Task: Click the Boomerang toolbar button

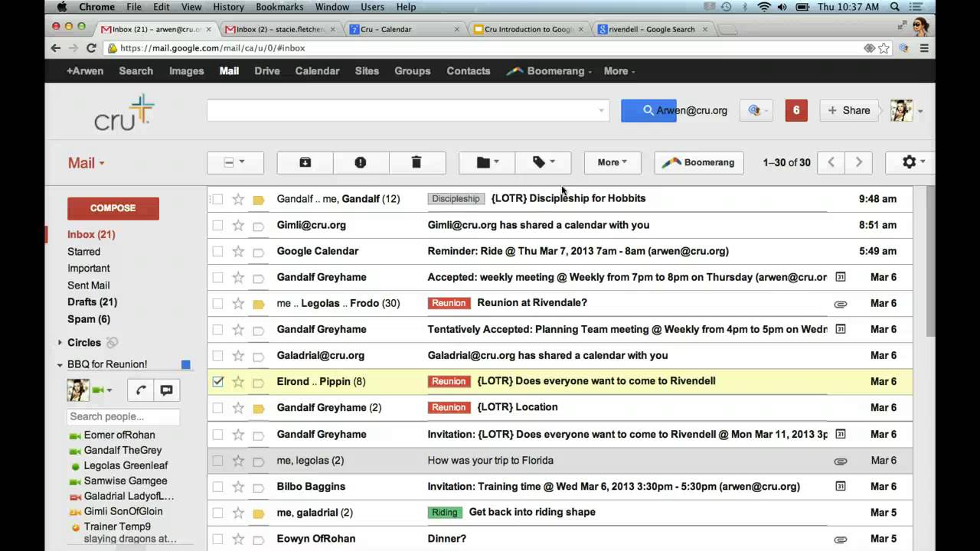Action: pyautogui.click(x=698, y=162)
